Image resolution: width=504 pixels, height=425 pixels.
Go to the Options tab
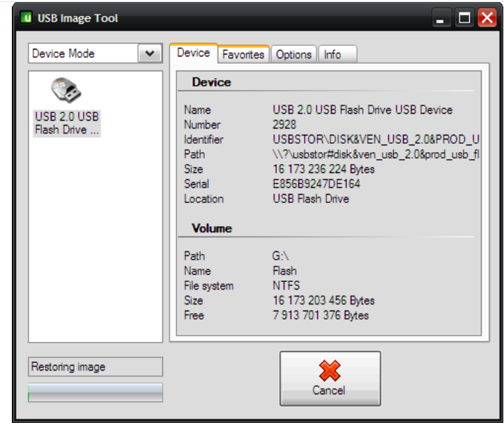coord(293,54)
